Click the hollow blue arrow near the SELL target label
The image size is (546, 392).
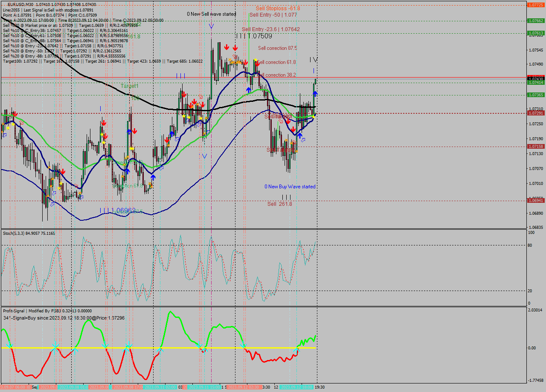point(303,140)
